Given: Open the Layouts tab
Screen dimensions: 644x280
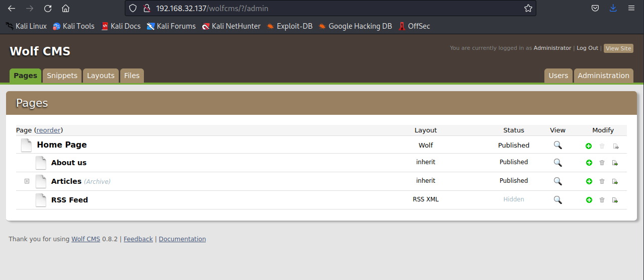Looking at the screenshot, I should pos(101,76).
